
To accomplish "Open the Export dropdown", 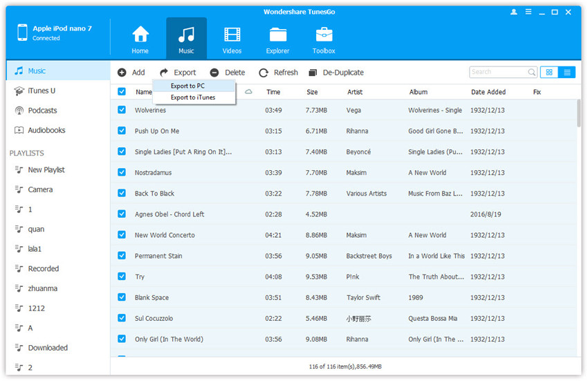I will pos(178,73).
